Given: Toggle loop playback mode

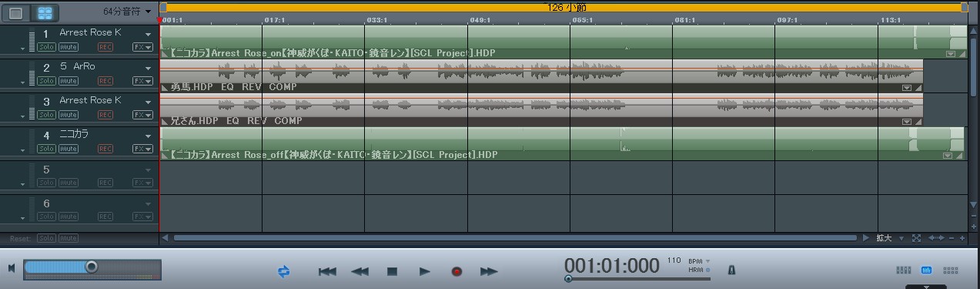Looking at the screenshot, I should point(284,271).
